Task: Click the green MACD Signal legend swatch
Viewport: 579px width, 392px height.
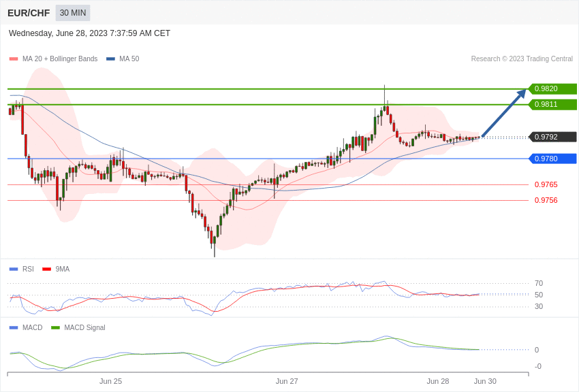Action: point(55,328)
